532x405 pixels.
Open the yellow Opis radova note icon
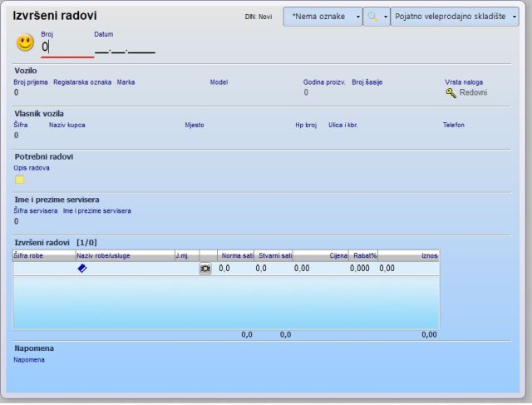click(19, 180)
